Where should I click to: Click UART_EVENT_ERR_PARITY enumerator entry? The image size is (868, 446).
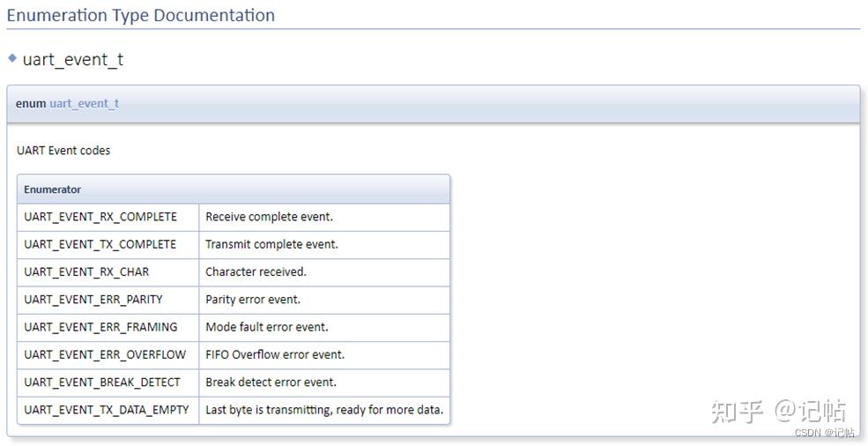click(93, 299)
